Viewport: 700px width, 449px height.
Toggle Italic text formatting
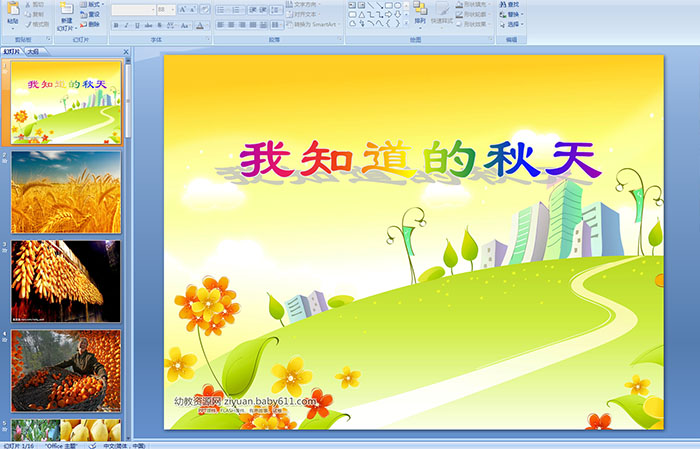127,25
